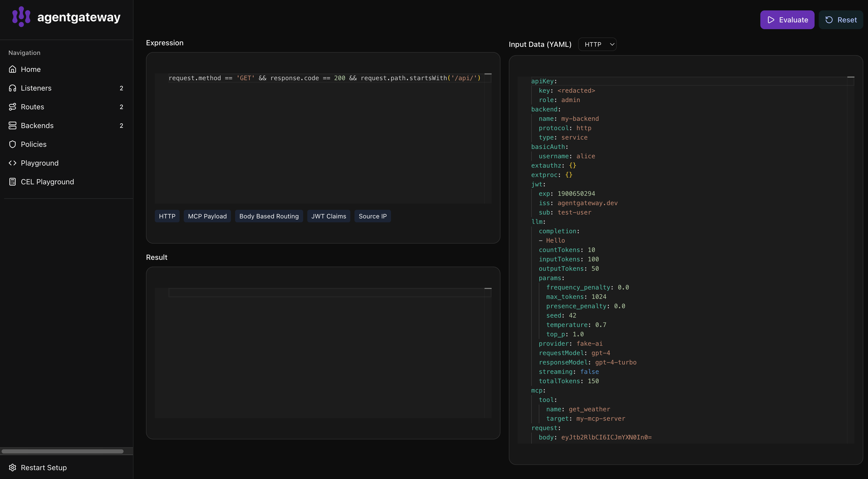The image size is (868, 479).
Task: Select the JWT Claims example chip
Action: pyautogui.click(x=328, y=216)
